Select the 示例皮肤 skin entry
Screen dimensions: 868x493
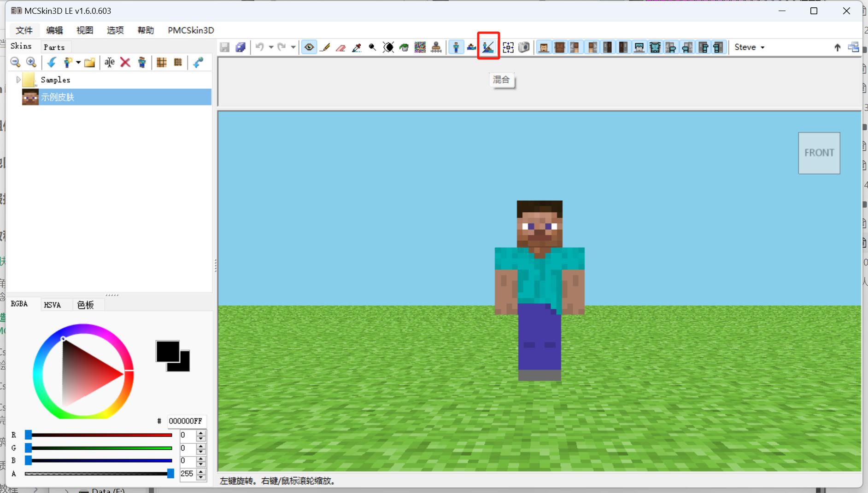[x=116, y=97]
